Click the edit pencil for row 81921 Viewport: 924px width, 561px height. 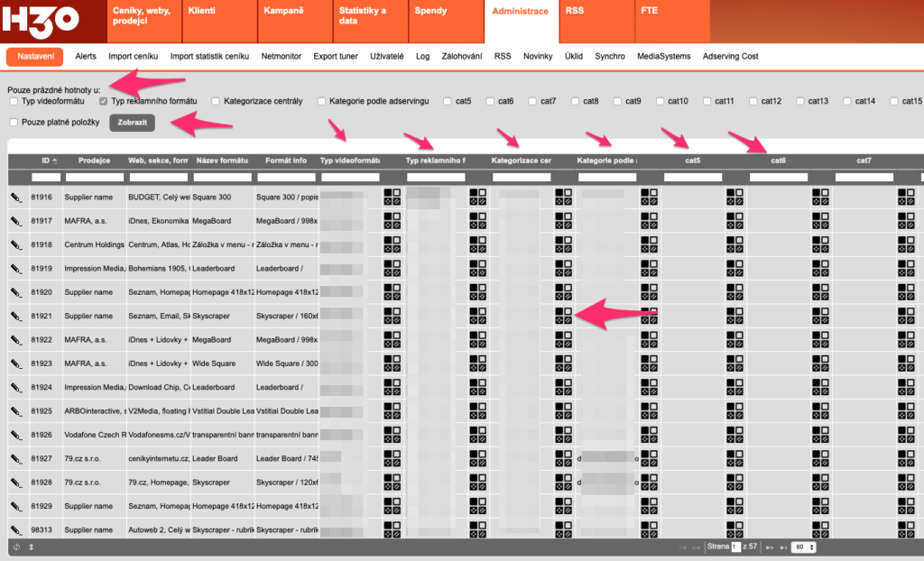[16, 316]
